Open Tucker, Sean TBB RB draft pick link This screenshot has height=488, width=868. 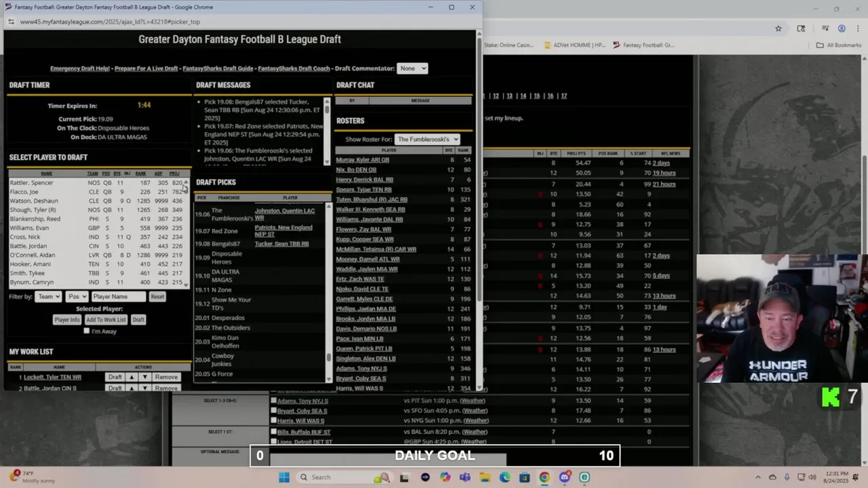pyautogui.click(x=281, y=244)
